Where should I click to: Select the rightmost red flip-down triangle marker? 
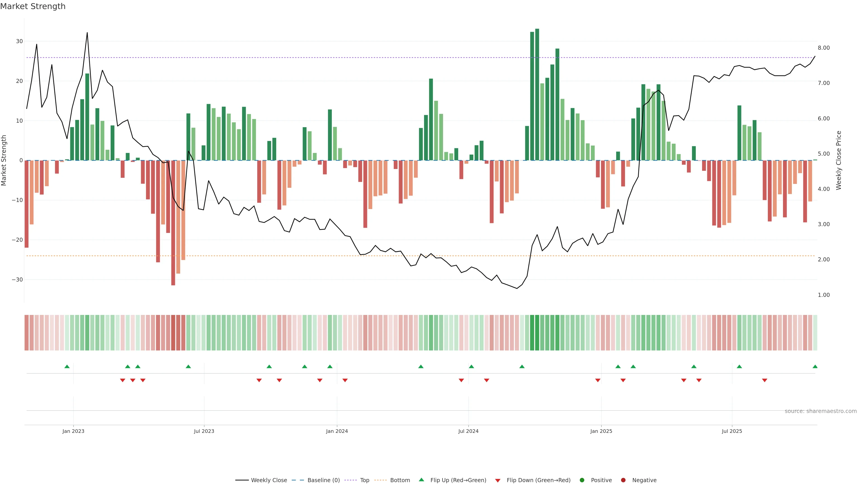764,380
